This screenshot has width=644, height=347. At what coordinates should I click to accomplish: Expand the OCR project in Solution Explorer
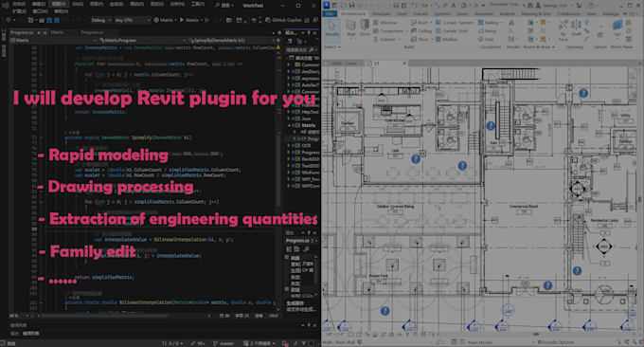tap(289, 146)
